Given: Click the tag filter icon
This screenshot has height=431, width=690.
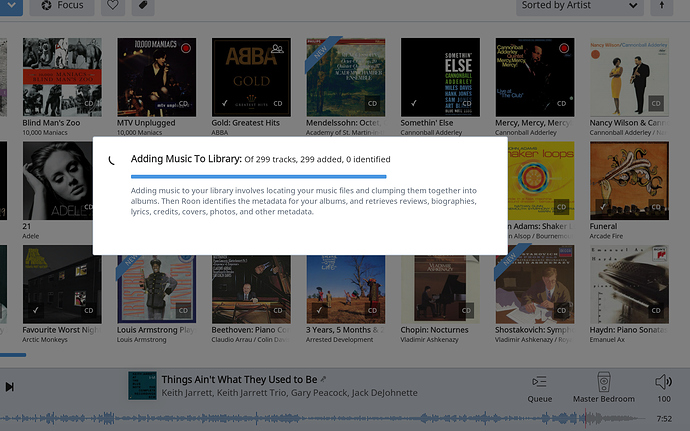Looking at the screenshot, I should coord(143,6).
